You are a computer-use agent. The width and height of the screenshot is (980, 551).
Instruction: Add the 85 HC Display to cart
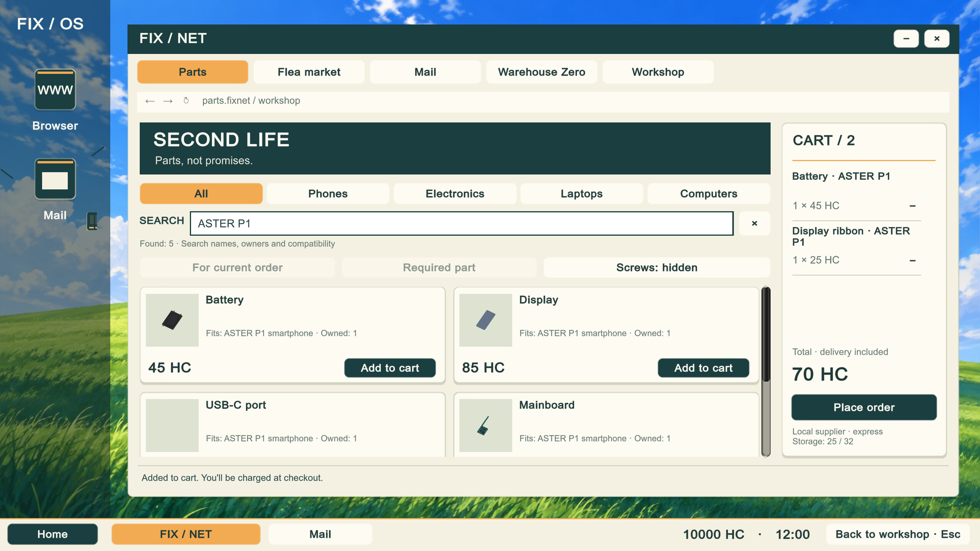click(704, 368)
